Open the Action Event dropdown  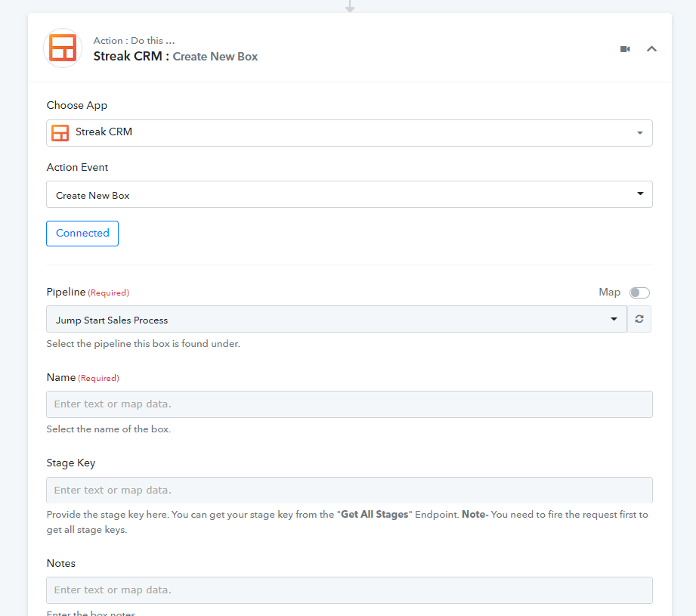(349, 194)
